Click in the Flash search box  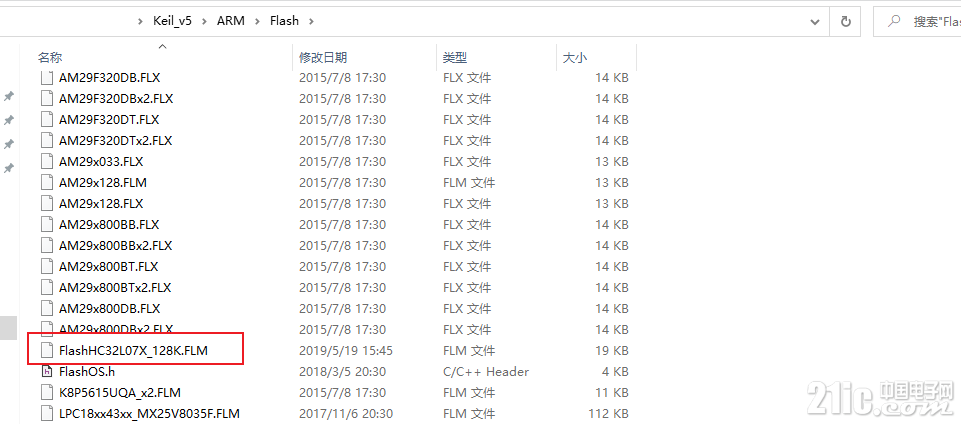(917, 21)
